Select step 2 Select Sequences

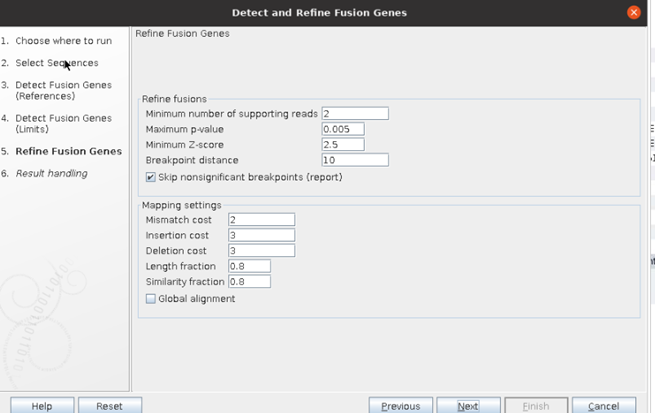tap(57, 63)
